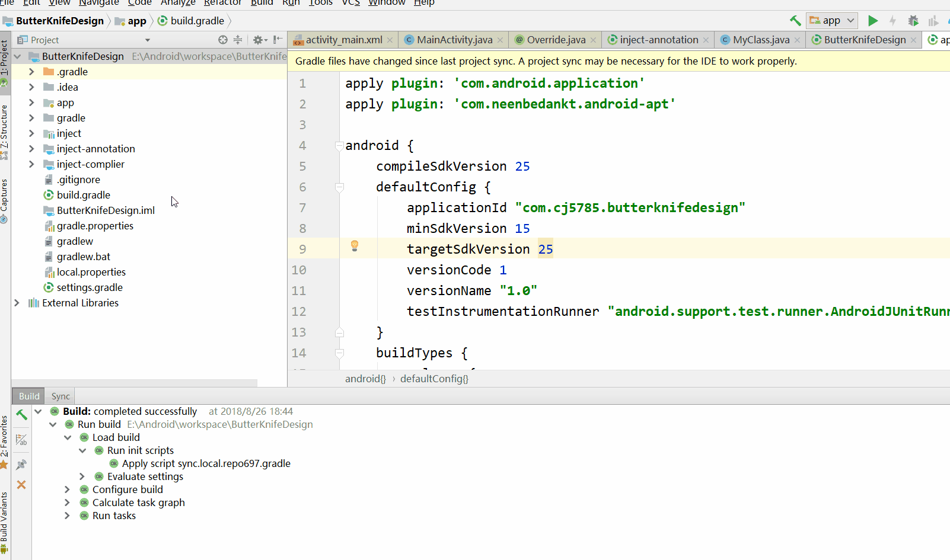Close the activity_main.xml tab
This screenshot has width=950, height=560.
[x=390, y=40]
